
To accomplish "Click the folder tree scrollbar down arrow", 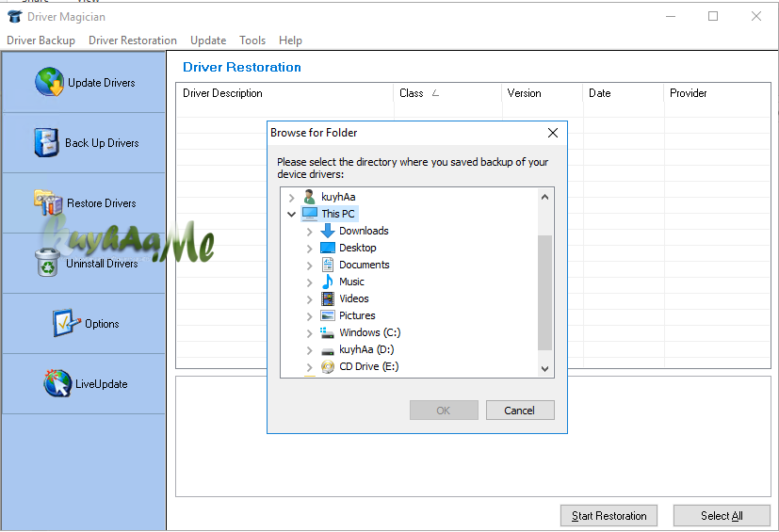I will point(545,368).
